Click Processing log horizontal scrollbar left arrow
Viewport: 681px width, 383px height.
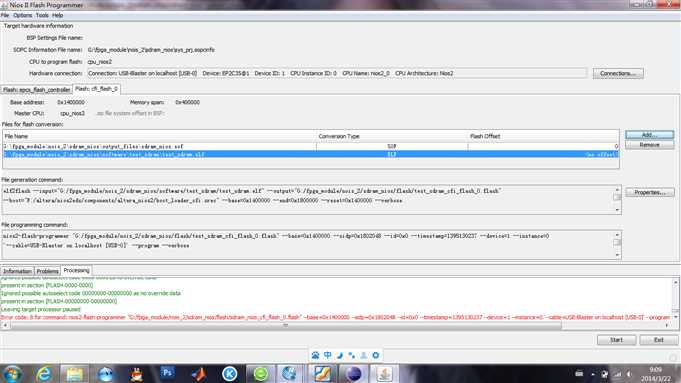click(5, 325)
